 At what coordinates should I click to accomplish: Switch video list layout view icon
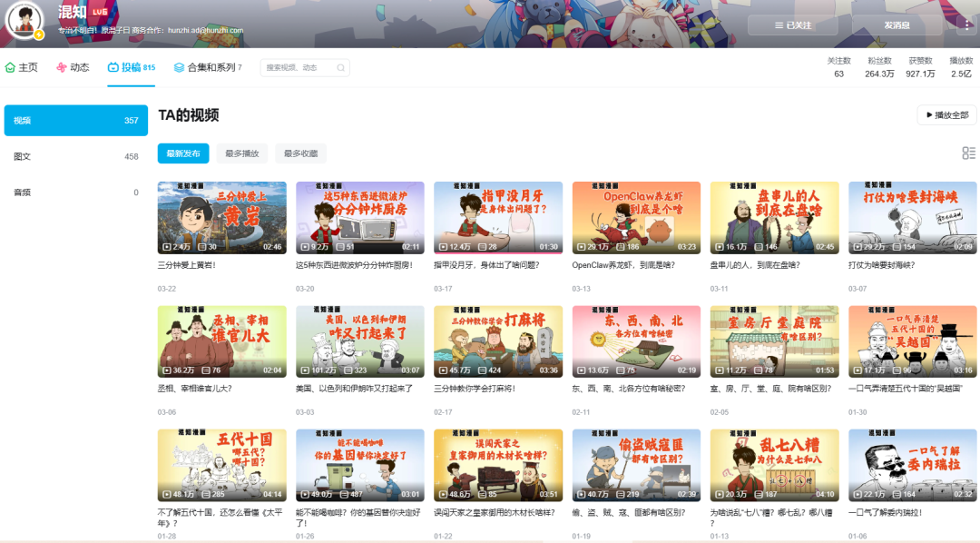pos(968,153)
